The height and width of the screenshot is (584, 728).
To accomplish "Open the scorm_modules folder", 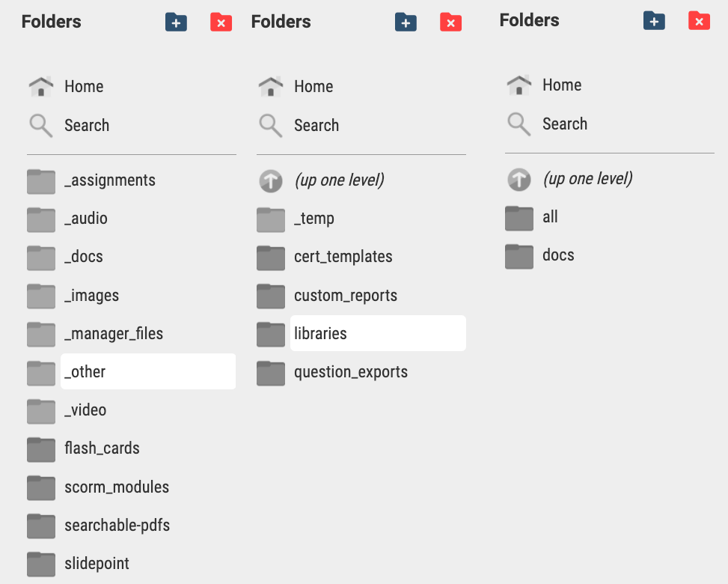I will point(116,487).
